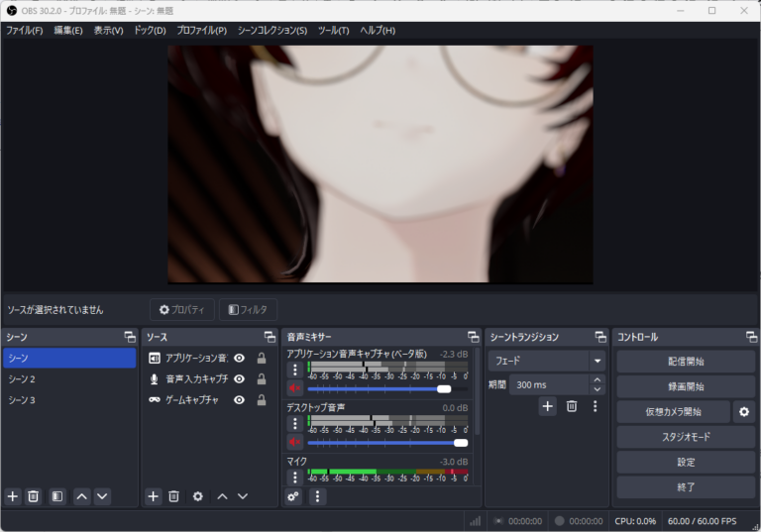Image resolution: width=761 pixels, height=532 pixels.
Task: Delete the transition with the trash icon
Action: point(572,406)
